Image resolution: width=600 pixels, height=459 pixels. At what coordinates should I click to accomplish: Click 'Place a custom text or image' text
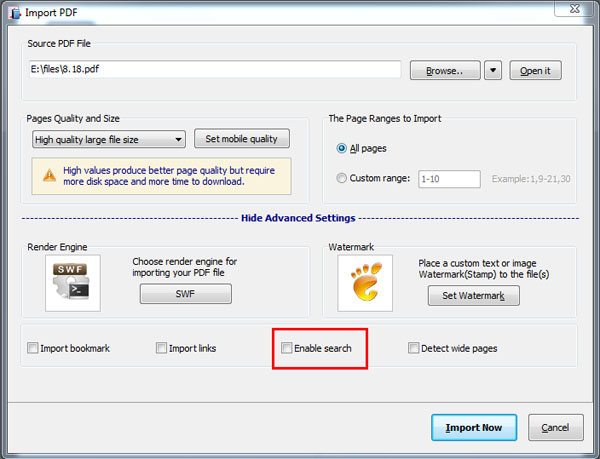point(484,269)
